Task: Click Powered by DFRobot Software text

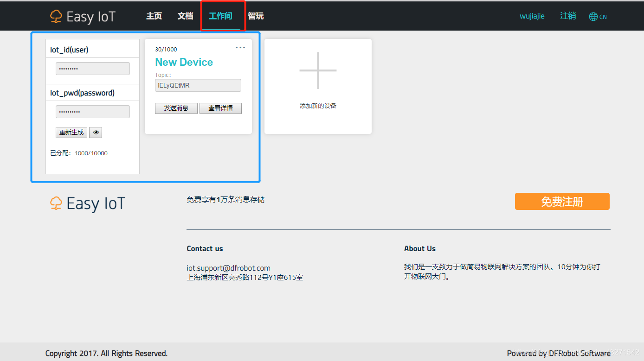Action: (559, 354)
